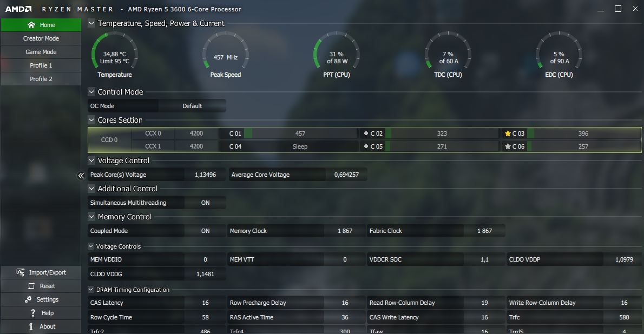
Task: Click CLDO VDDP value 1,0979
Action: point(625,260)
